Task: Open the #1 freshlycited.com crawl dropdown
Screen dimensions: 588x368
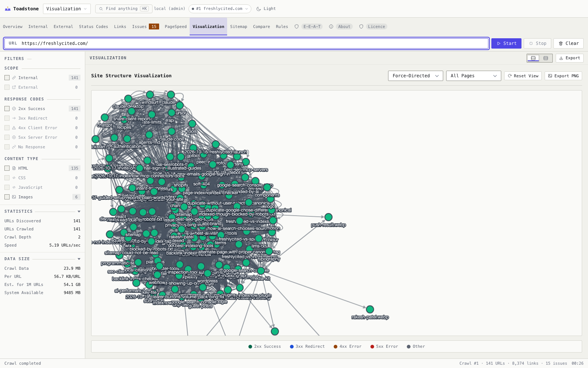Action: (x=220, y=9)
